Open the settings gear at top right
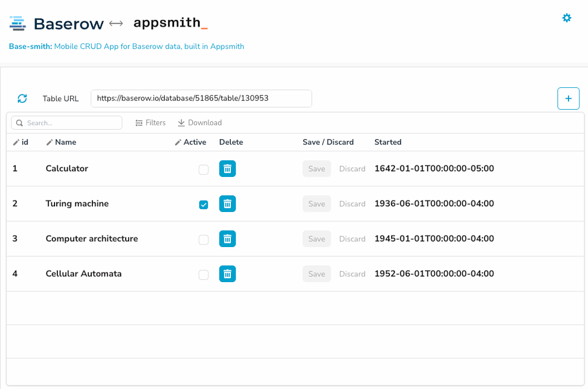This screenshot has height=389, width=588. [x=567, y=18]
